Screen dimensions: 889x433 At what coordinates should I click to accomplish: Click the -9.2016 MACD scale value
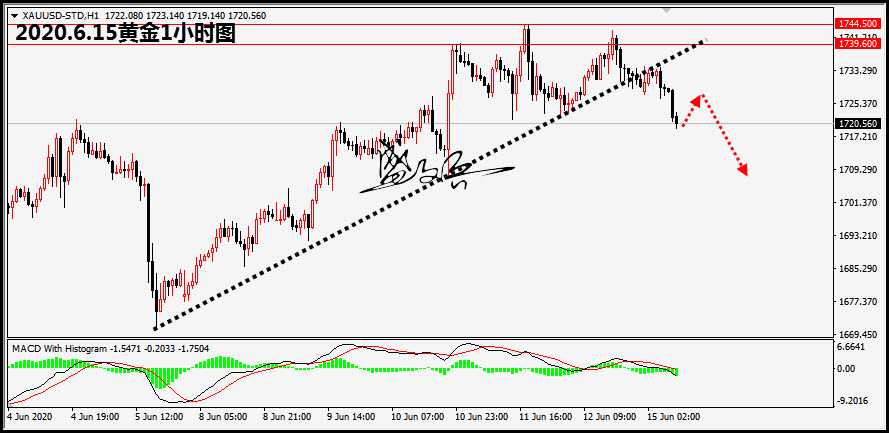pos(850,401)
